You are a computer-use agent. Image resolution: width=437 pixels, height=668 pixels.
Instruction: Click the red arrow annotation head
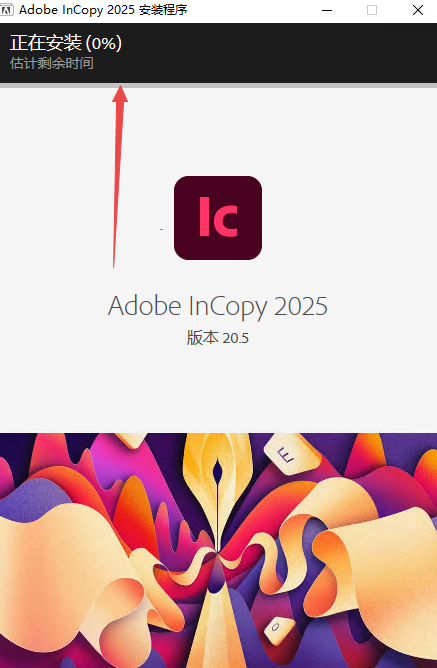[120, 94]
